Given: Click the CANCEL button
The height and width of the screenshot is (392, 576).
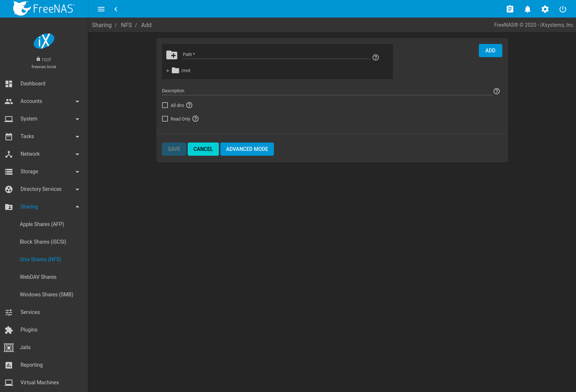Looking at the screenshot, I should point(203,149).
